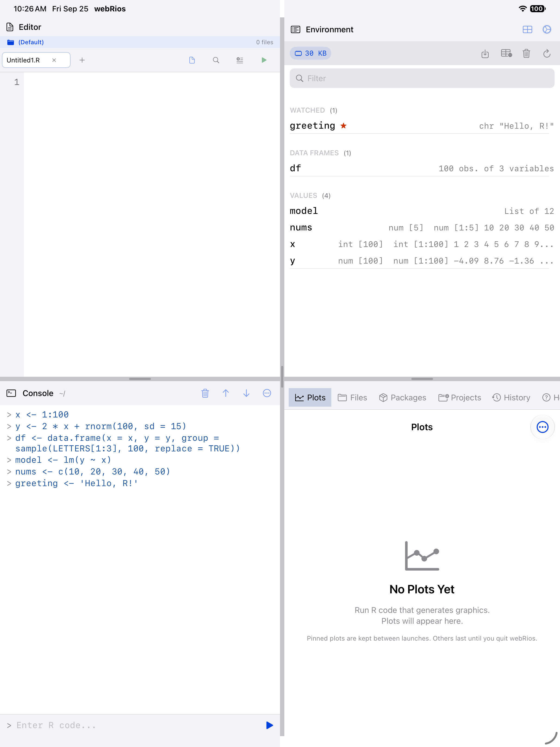The height and width of the screenshot is (747, 560).
Task: Select the x variable in the Values list
Action: point(422,244)
